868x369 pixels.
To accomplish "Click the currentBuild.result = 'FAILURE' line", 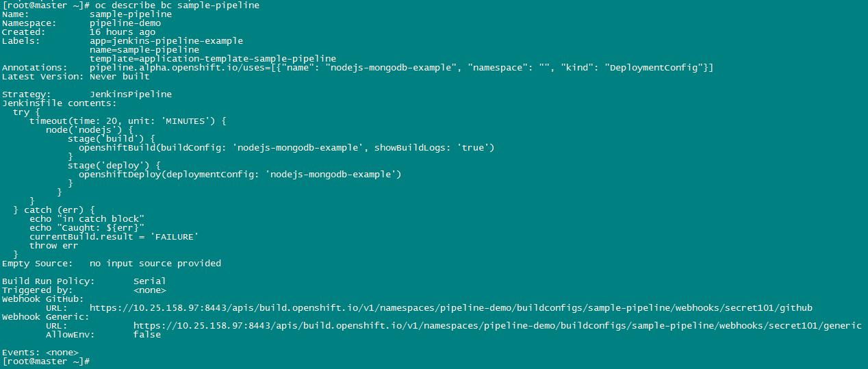I will coord(114,236).
